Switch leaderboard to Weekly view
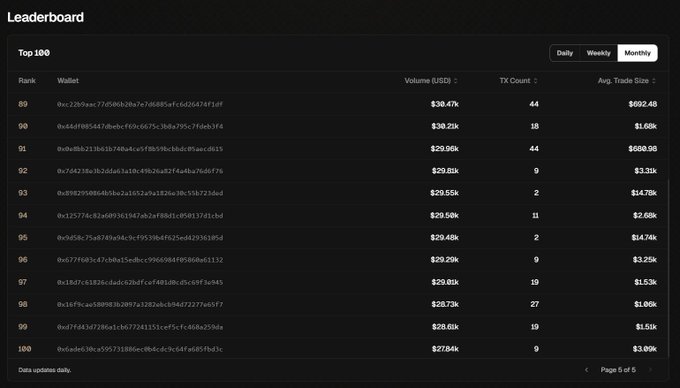 (598, 53)
